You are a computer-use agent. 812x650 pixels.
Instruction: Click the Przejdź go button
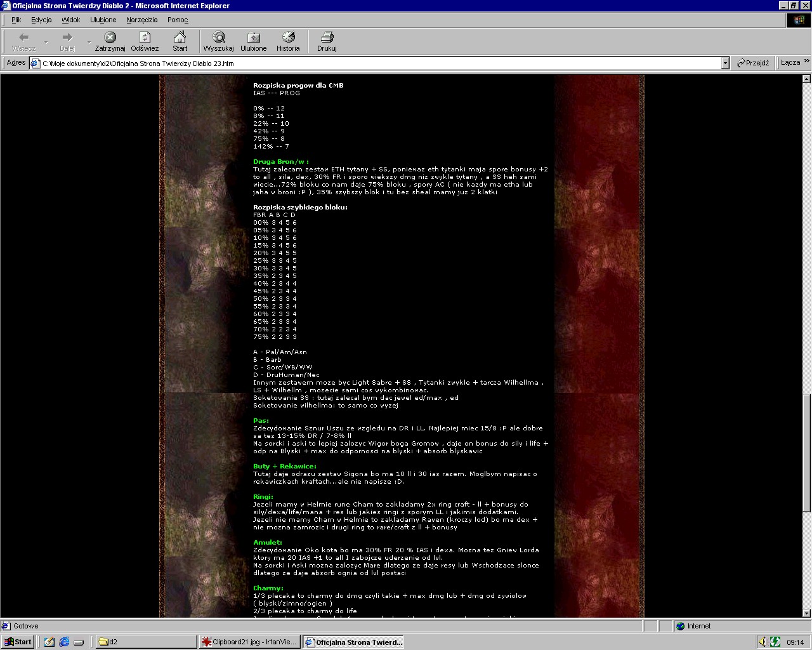click(x=752, y=63)
